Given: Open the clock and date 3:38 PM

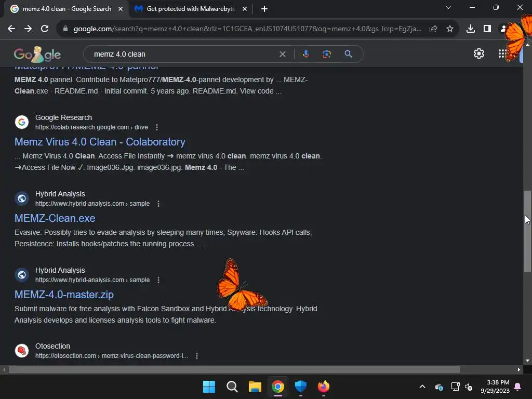Looking at the screenshot, I should [x=495, y=387].
